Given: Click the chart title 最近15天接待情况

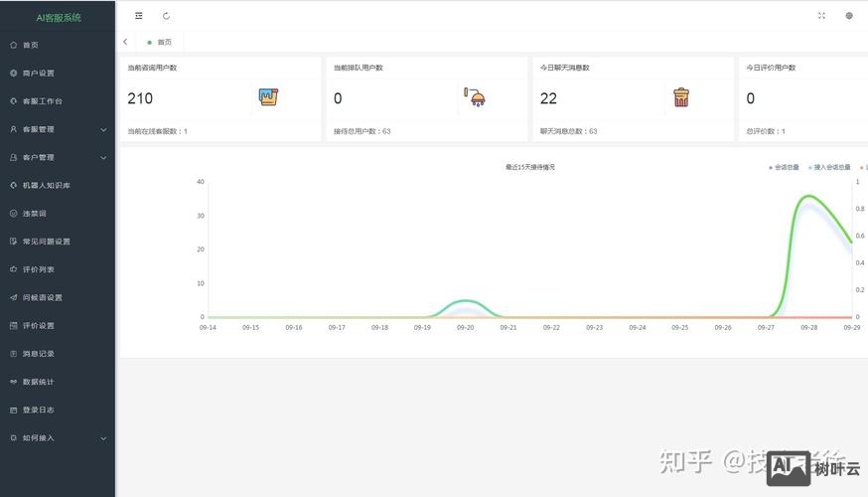Looking at the screenshot, I should (529, 167).
